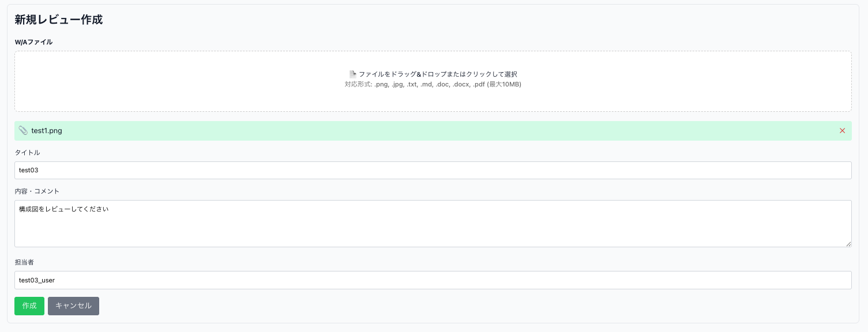Click the タイトル field label
The height and width of the screenshot is (332, 868).
click(27, 153)
